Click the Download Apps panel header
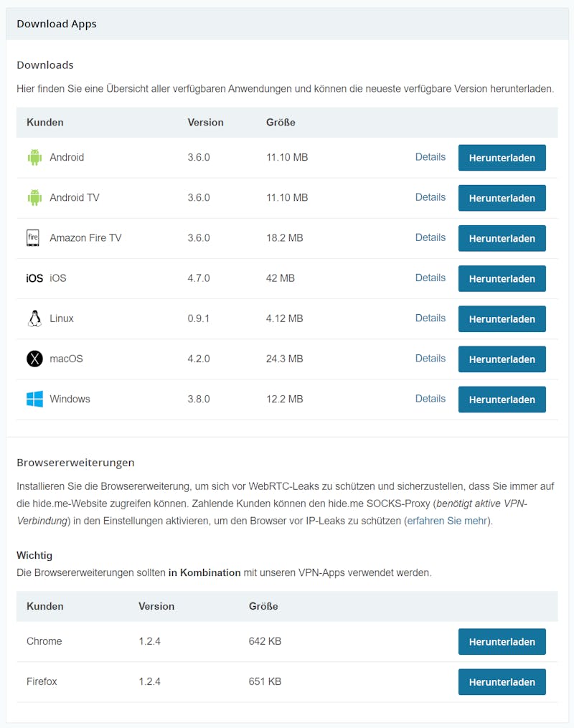 click(x=287, y=24)
